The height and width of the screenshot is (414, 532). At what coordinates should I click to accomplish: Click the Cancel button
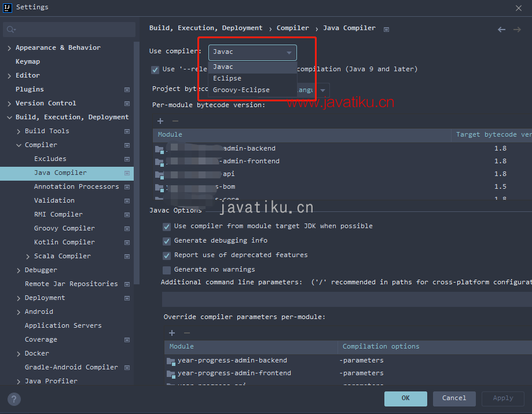click(454, 398)
